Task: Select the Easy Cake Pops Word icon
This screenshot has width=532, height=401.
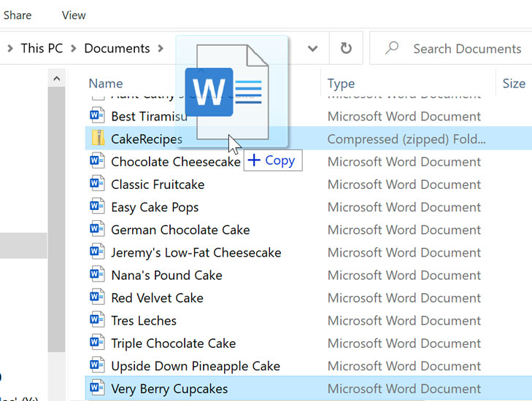Action: 97,206
